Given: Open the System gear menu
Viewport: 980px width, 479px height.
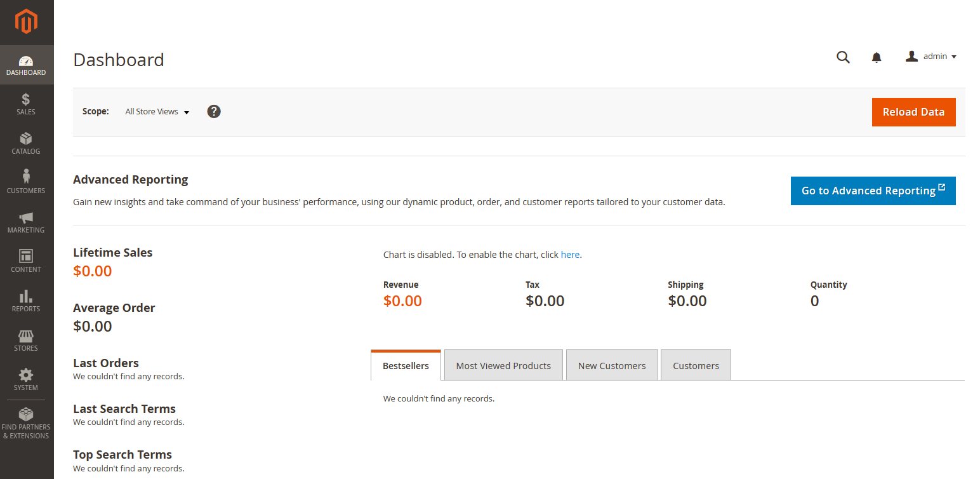Looking at the screenshot, I should click(x=26, y=379).
